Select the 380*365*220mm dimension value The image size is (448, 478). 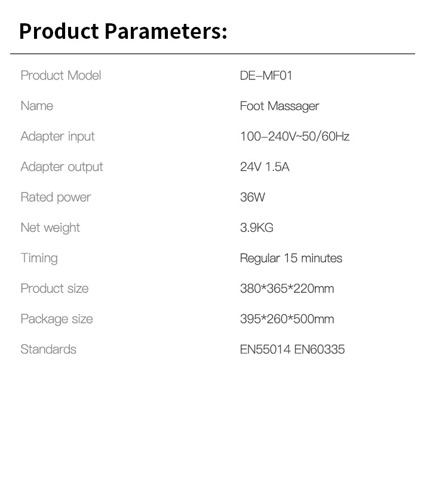(x=287, y=289)
